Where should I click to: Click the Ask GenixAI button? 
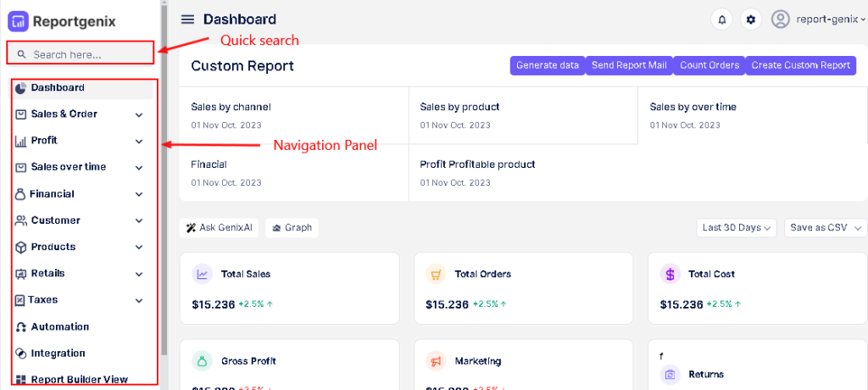(219, 227)
